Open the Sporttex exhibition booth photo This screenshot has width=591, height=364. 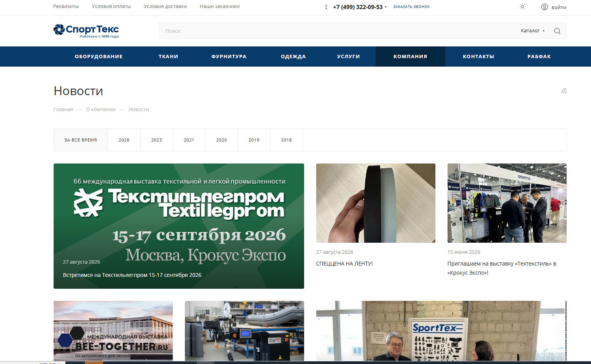[x=507, y=203]
